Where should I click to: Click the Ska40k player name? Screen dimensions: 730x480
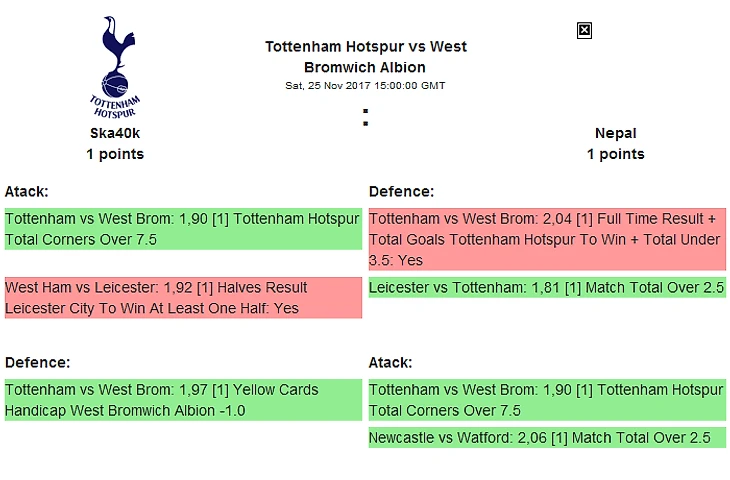click(x=115, y=133)
